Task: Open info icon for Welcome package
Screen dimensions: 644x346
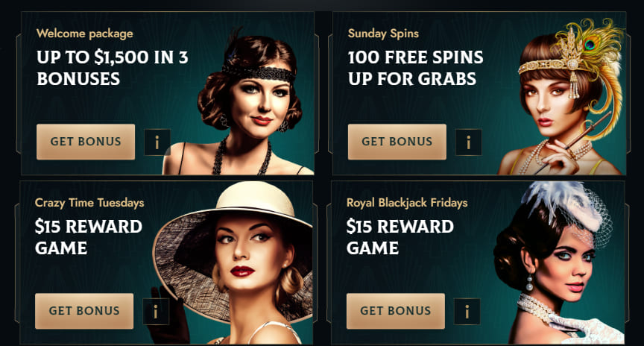Action: 157,142
